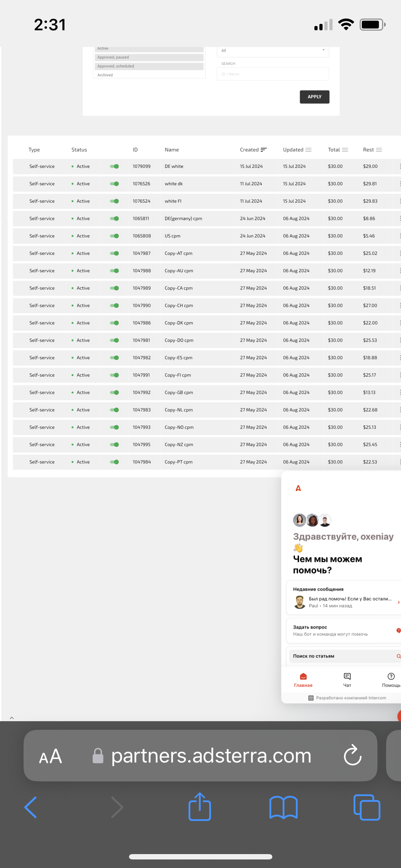Focus the ID / Name search field

(273, 74)
